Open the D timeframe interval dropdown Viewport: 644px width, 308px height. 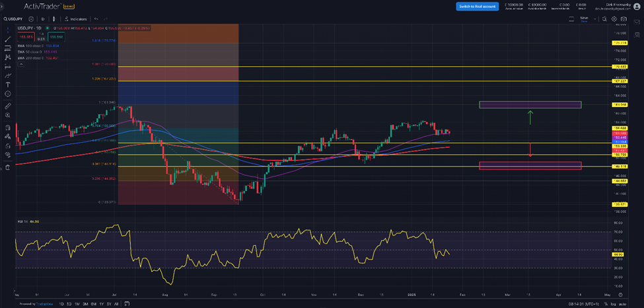click(x=43, y=19)
